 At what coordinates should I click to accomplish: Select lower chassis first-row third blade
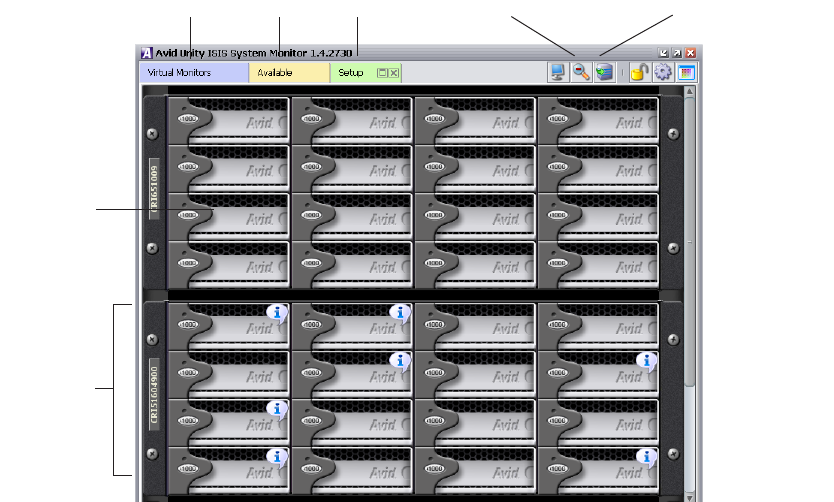coord(475,327)
